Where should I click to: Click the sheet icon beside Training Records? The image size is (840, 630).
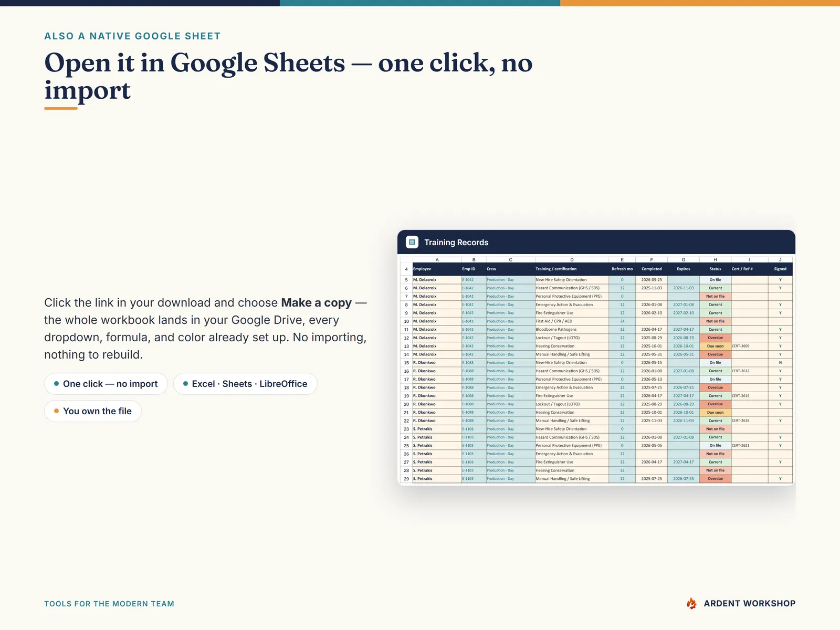pyautogui.click(x=412, y=242)
